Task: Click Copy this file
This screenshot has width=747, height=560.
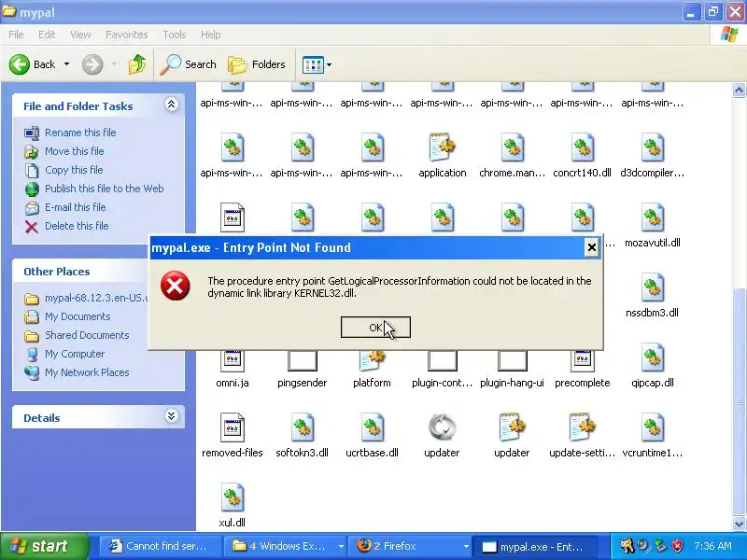Action: pos(74,170)
